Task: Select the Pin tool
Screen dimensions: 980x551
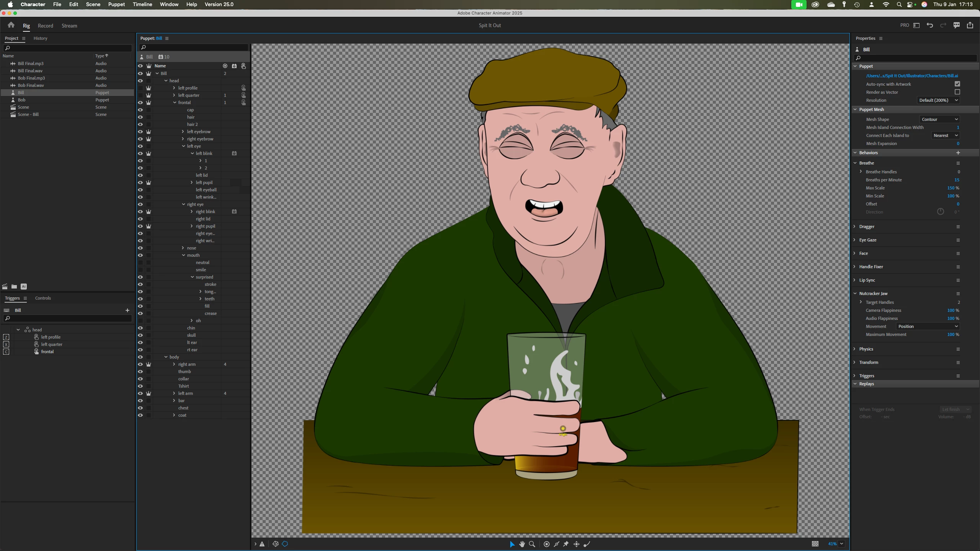Action: pos(566,544)
